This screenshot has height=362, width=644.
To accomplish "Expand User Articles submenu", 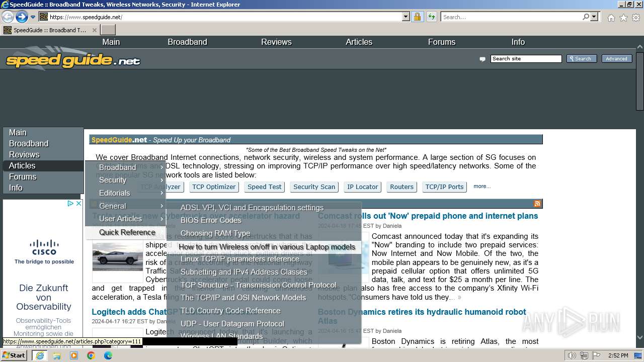I will [125, 219].
